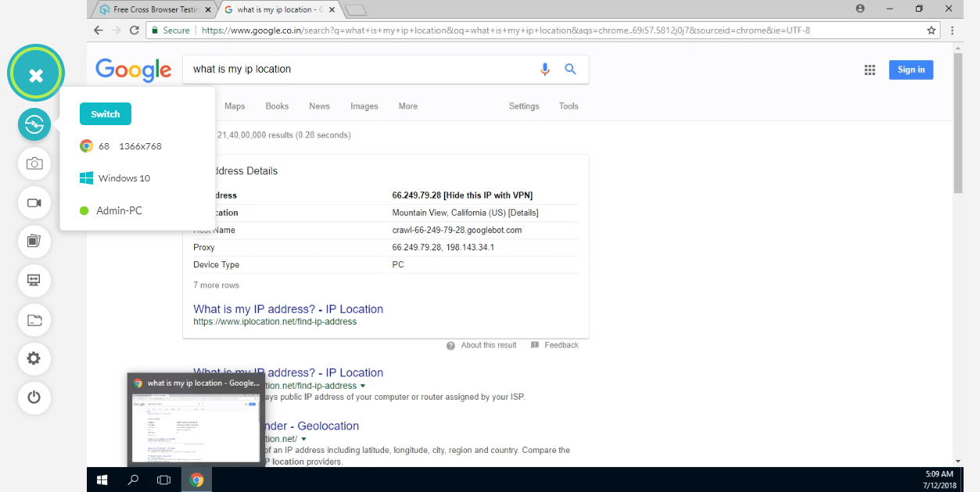Take a screenshot with the camera tool

coord(34,163)
